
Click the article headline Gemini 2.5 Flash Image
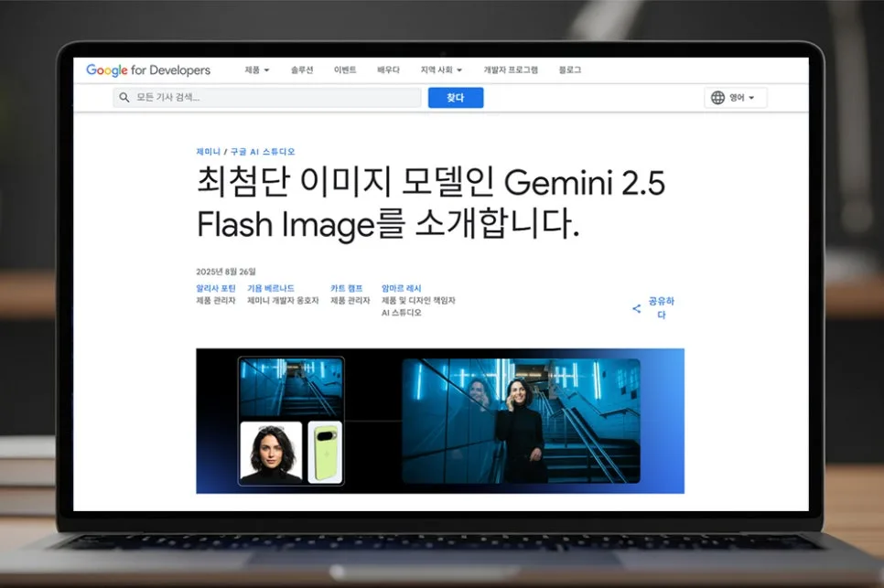pos(431,203)
